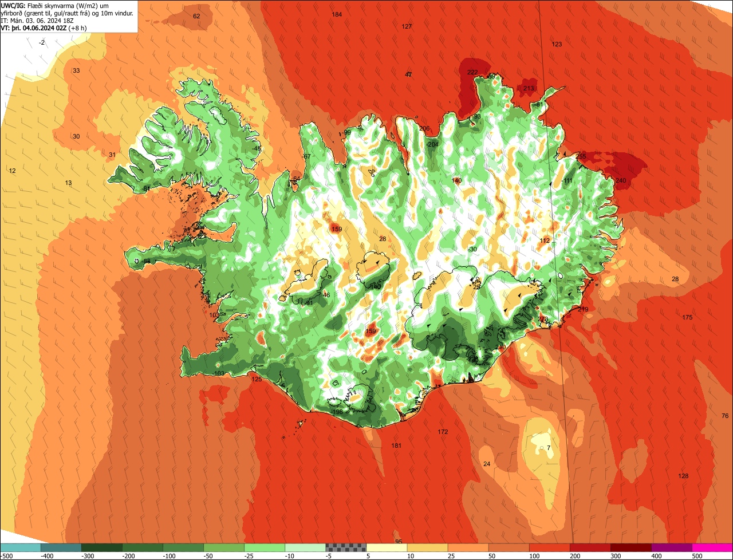The height and width of the screenshot is (560, 733).
Task: Select the map value 111
Action: coord(568,181)
